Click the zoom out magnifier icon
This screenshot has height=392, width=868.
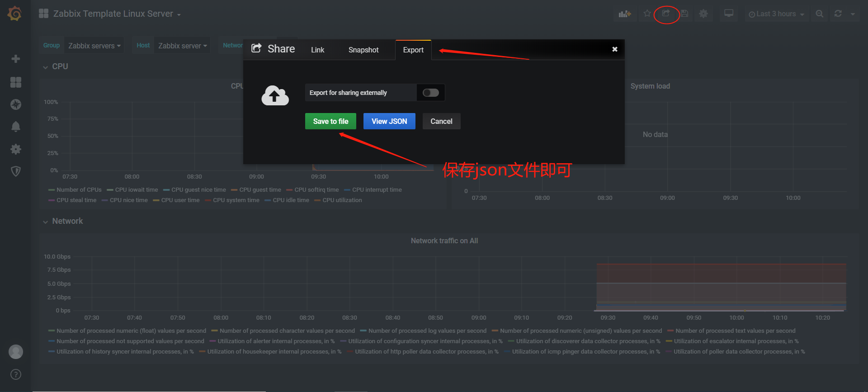coord(819,14)
